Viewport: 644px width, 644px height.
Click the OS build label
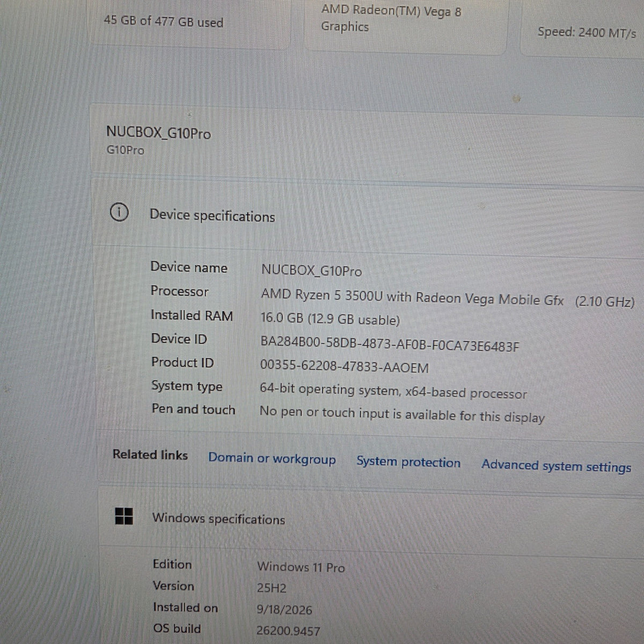[x=177, y=628]
